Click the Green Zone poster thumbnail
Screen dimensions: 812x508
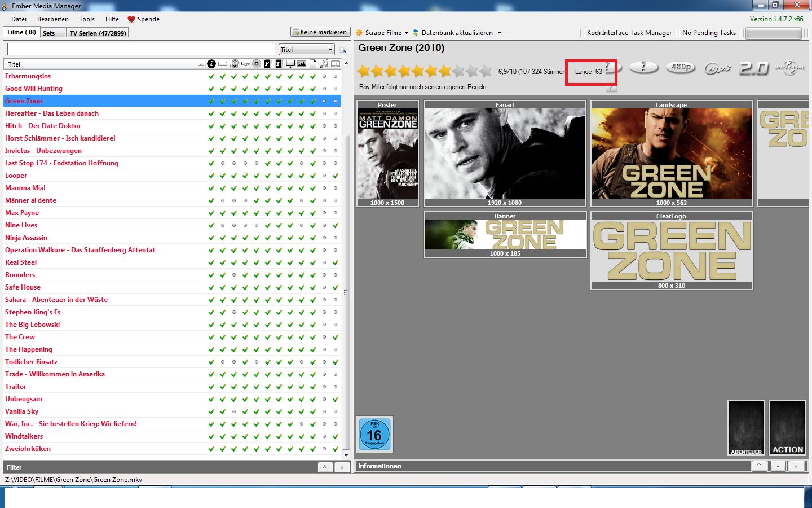tap(387, 154)
